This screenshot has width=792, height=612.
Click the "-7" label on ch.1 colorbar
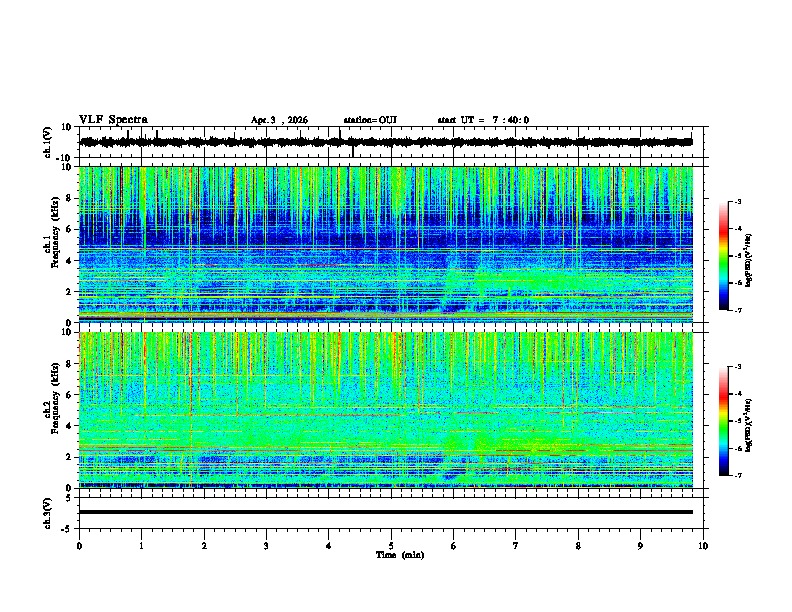point(737,310)
